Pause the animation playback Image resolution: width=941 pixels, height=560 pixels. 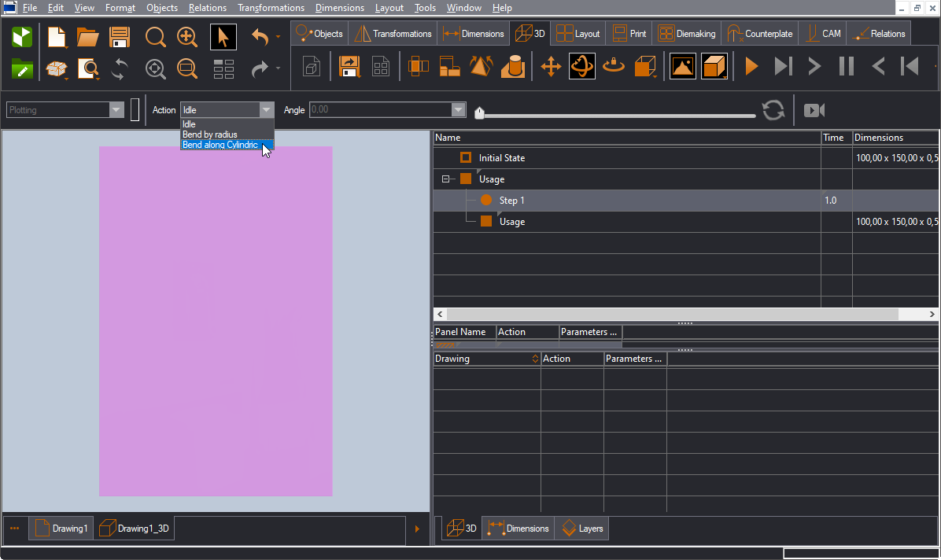pos(847,67)
